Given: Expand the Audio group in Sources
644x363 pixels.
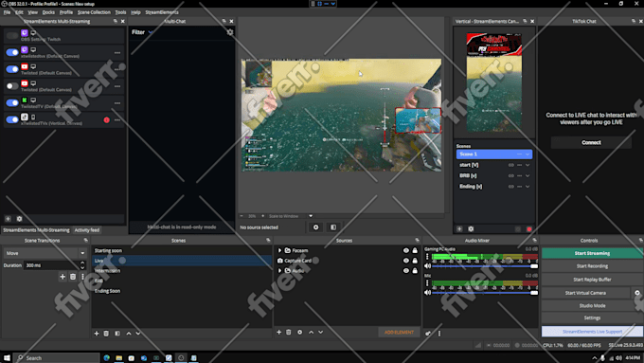Looking at the screenshot, I should point(279,270).
